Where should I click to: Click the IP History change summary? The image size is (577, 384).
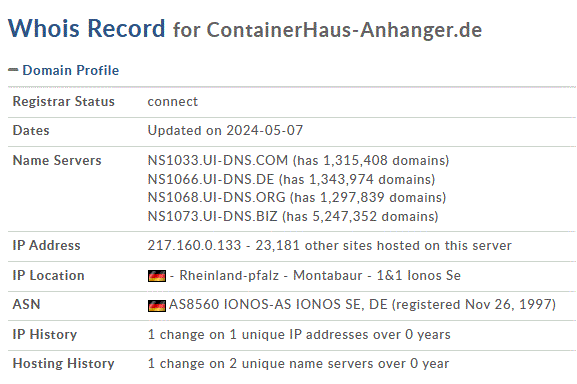(x=299, y=334)
